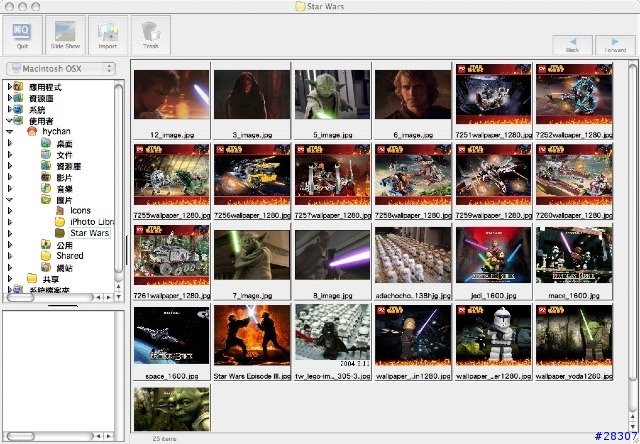Click the folder tree horizontal scrollbar thumb
This screenshot has width=640, height=444.
(x=20, y=297)
